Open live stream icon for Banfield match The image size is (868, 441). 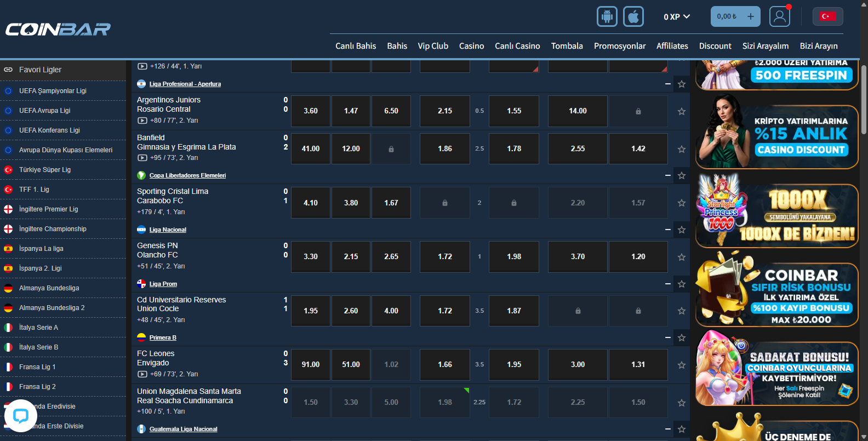142,158
